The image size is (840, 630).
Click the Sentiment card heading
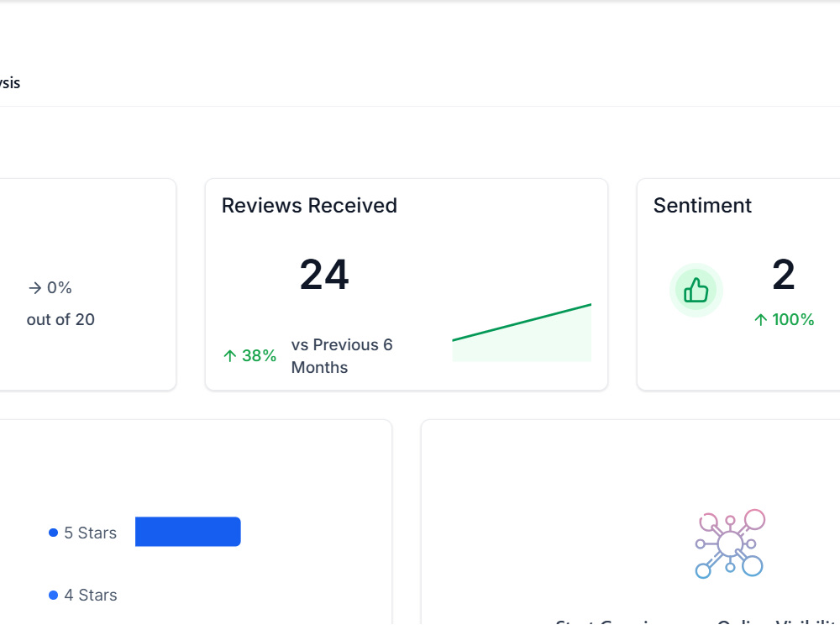click(x=702, y=206)
